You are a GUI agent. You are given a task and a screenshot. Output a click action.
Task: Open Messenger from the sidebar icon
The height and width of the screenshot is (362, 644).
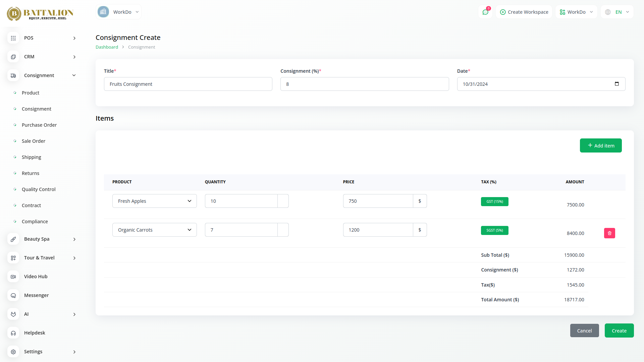point(13,295)
